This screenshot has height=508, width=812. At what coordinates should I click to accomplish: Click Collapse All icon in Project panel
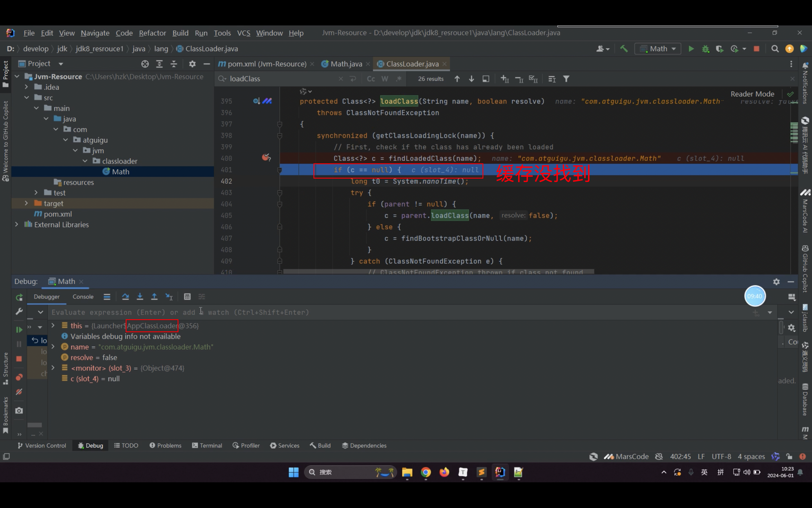pos(174,64)
